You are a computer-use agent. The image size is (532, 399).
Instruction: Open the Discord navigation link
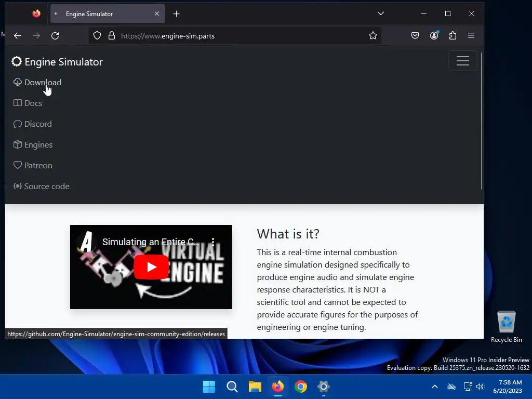[x=33, y=124]
